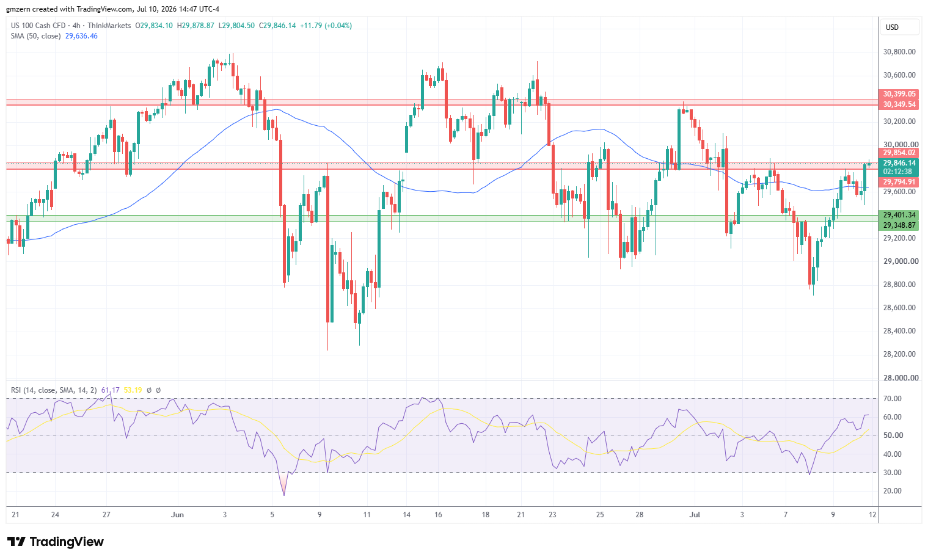This screenshot has height=560, width=928.
Task: Click the RSI axis level 70.00
Action: [x=893, y=399]
